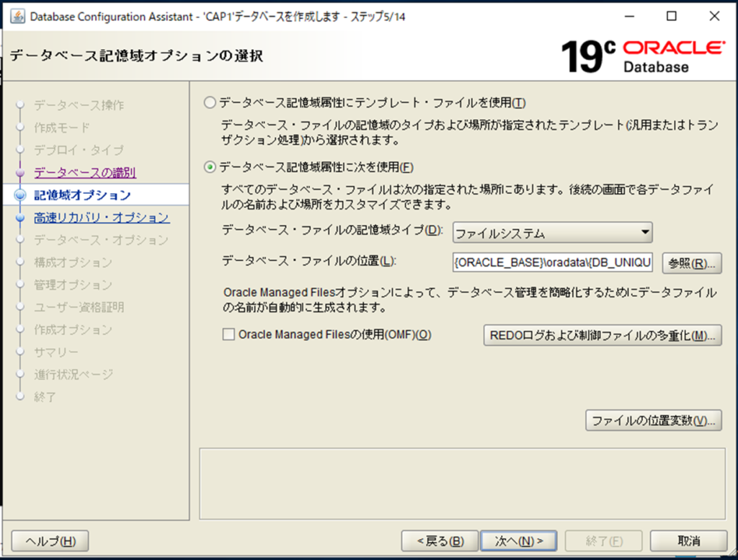Cancel the wizard with 取消 button
The image size is (738, 560).
688,541
